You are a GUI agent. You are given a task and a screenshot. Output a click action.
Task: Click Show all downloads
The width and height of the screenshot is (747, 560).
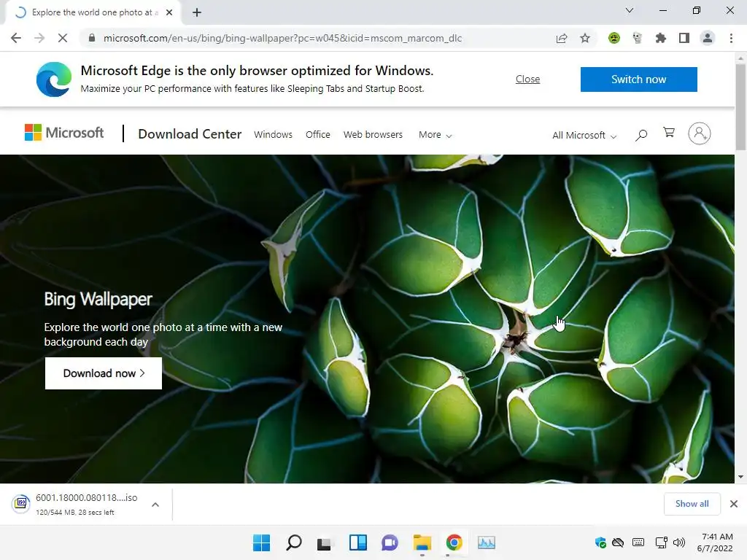(x=692, y=504)
